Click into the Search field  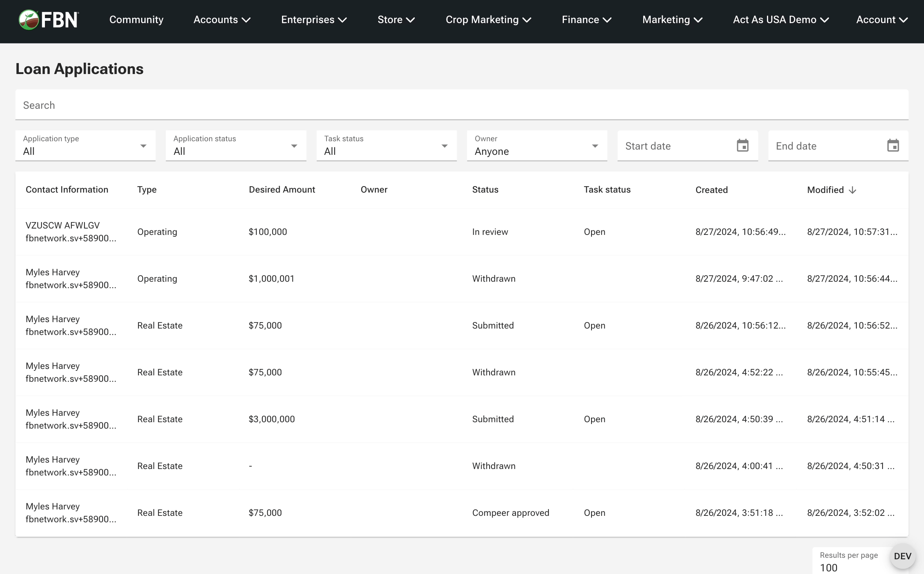[x=461, y=105]
